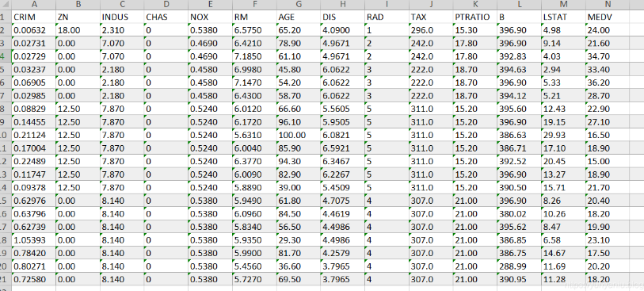The image size is (644, 291).
Task: Select cell with B value 394.12
Action: coord(520,96)
